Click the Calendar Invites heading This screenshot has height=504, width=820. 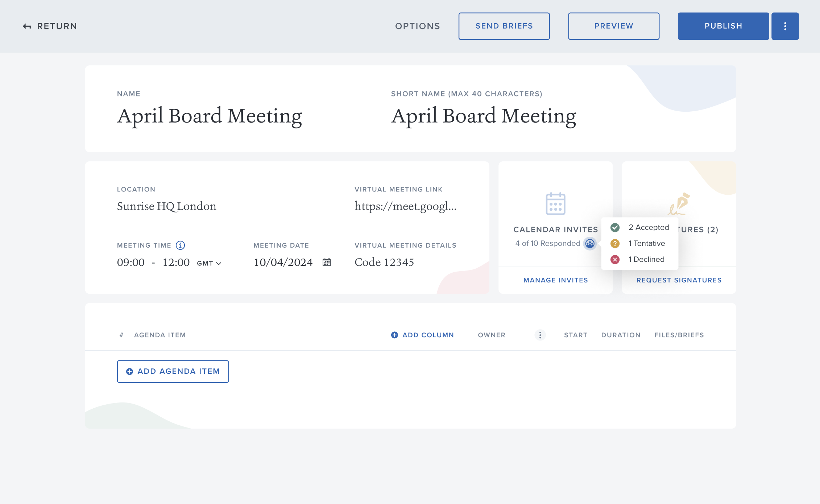pyautogui.click(x=556, y=230)
